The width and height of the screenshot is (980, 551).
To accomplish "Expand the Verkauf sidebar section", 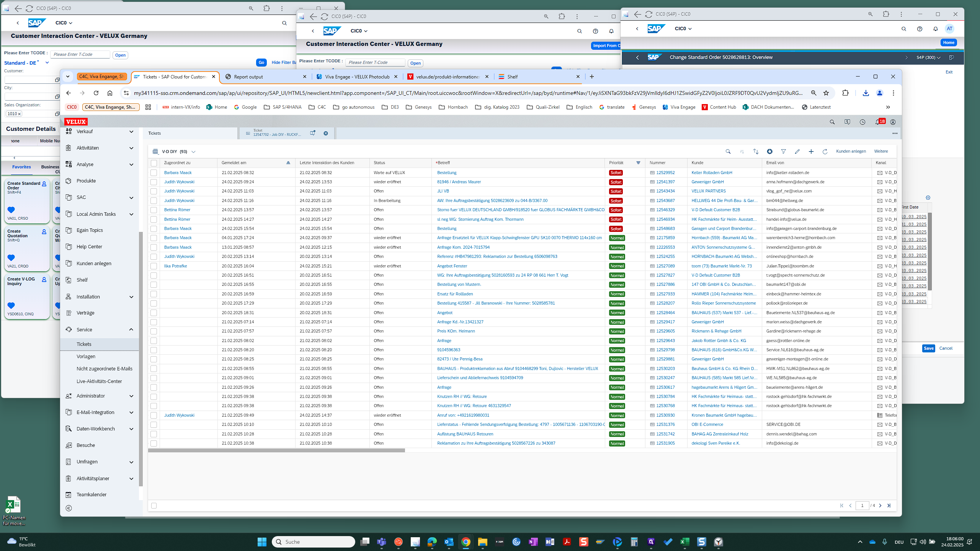I will click(x=131, y=132).
